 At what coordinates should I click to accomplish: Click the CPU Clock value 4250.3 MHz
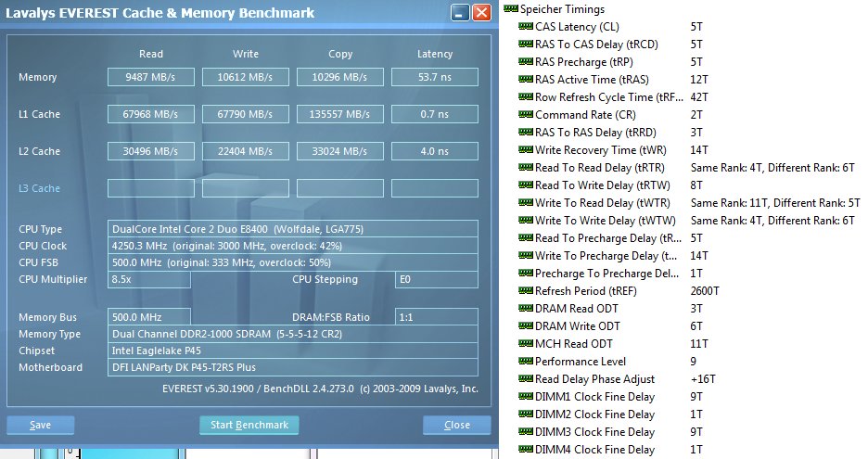tap(293, 246)
